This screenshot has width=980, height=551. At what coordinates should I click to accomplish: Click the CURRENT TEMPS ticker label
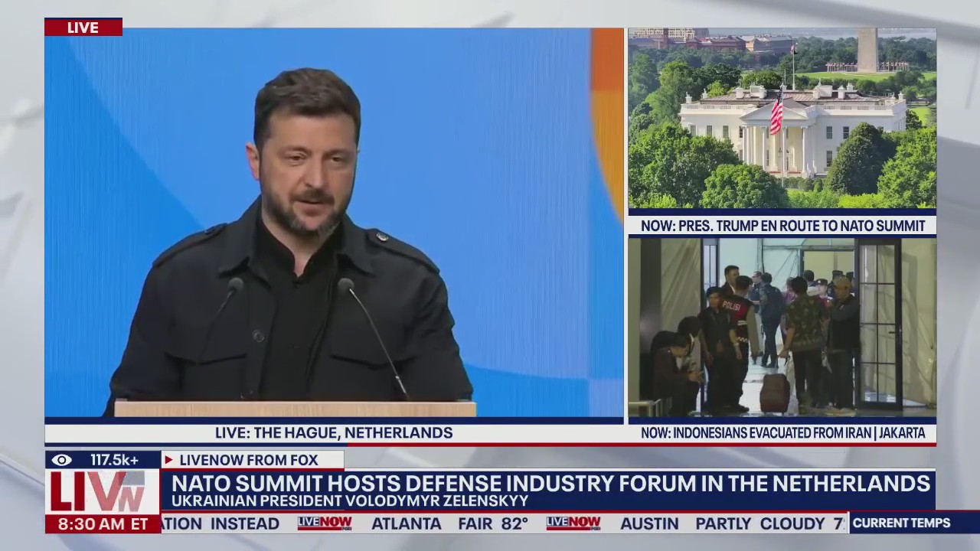click(x=901, y=523)
